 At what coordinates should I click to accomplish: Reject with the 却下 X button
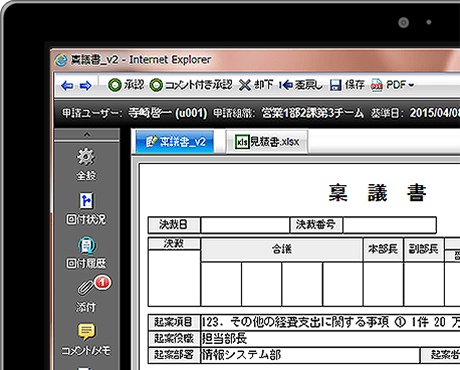256,85
